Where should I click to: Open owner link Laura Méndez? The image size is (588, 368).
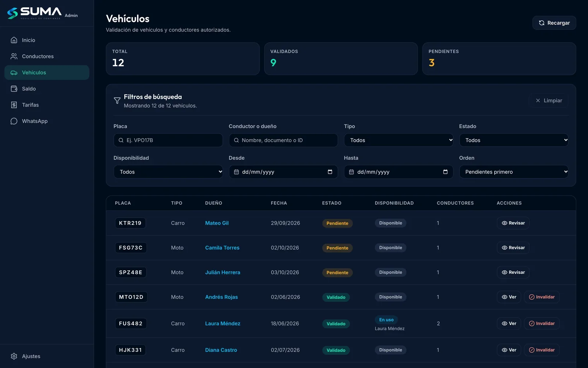[223, 323]
